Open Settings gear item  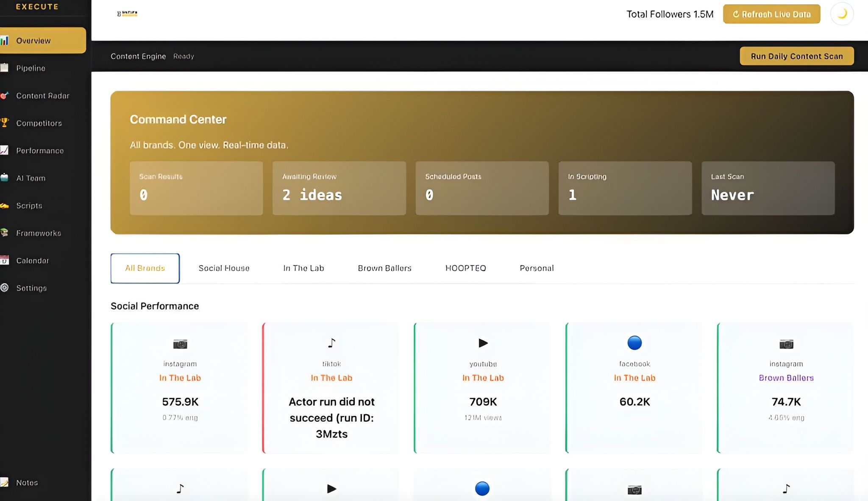pos(31,288)
